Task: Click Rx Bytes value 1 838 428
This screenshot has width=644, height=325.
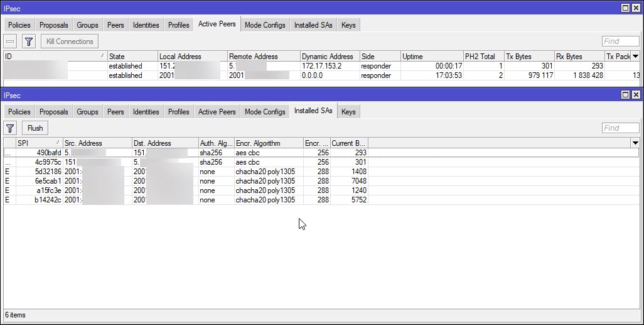Action: (x=588, y=75)
